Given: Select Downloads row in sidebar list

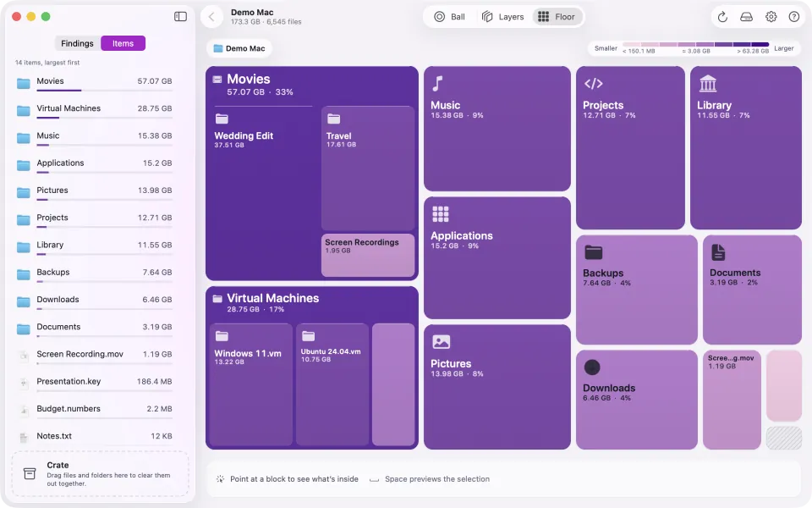Looking at the screenshot, I should point(94,302).
